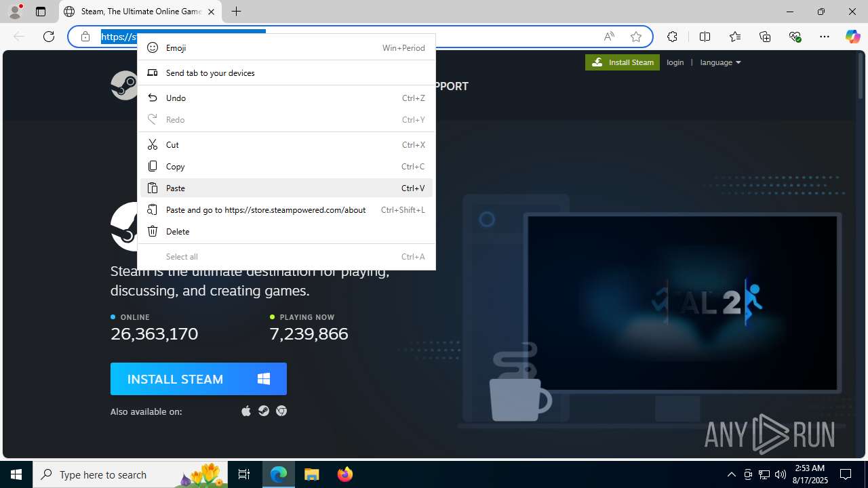This screenshot has height=488, width=868.
Task: Click the Paste menu entry
Action: click(286, 188)
